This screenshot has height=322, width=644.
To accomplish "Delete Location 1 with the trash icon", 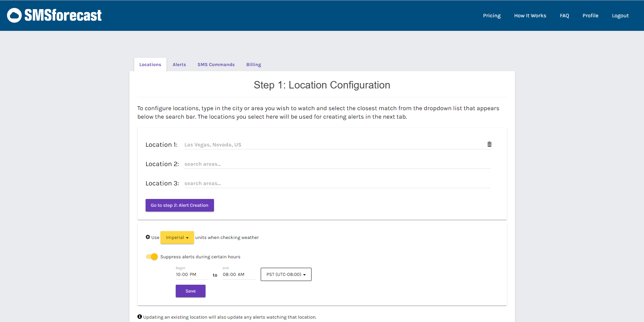I will pyautogui.click(x=489, y=144).
